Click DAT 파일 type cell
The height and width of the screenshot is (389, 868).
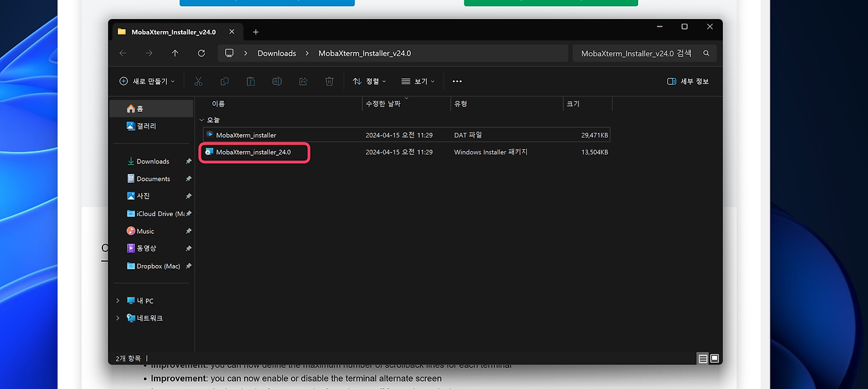468,135
